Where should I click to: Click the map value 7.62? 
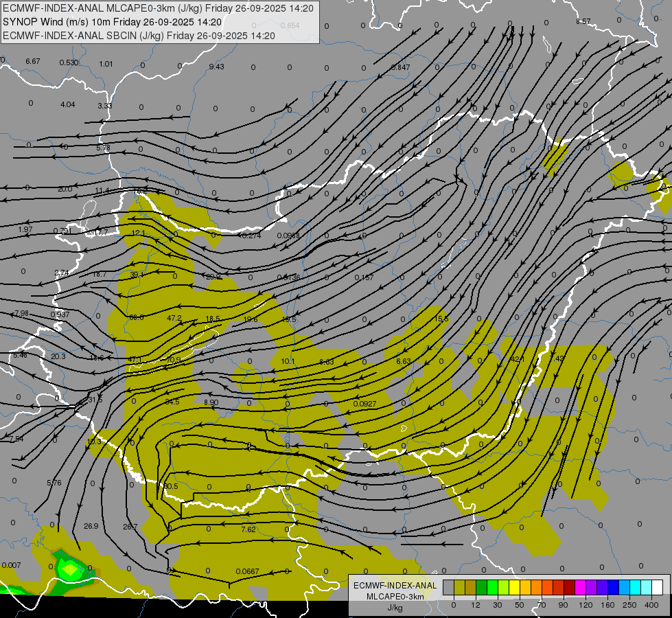248,529
